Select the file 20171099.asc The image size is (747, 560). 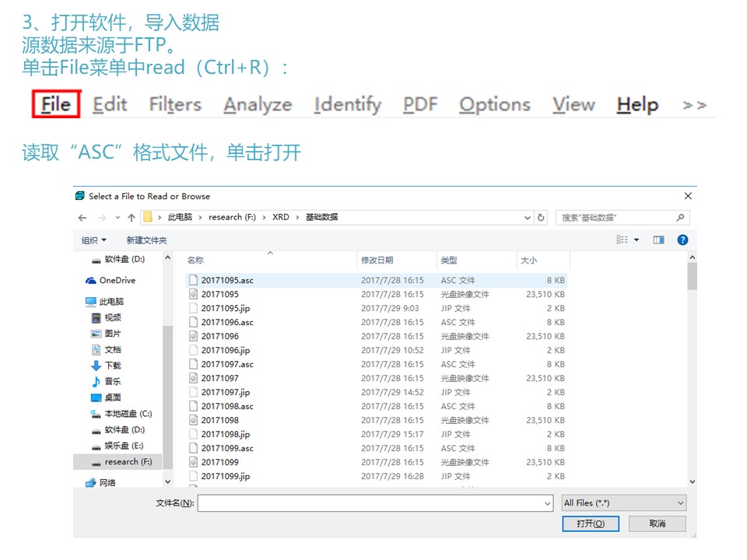tap(376, 448)
